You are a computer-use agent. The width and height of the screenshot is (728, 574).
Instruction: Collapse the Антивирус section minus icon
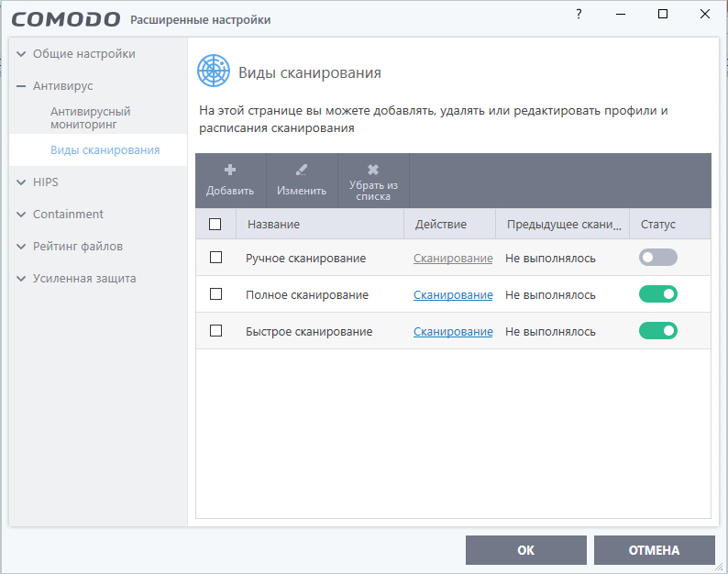click(x=21, y=86)
